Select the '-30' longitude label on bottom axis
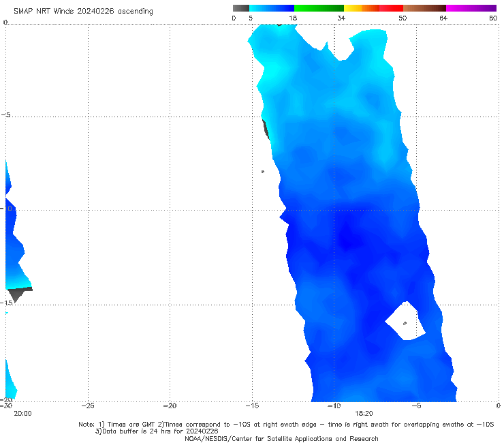Image resolution: width=504 pixels, height=443 pixels. 6,406
